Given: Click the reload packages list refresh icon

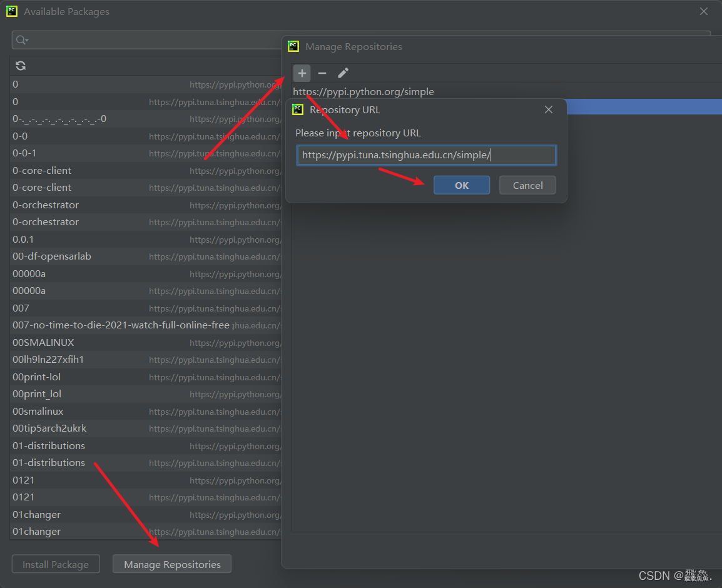Looking at the screenshot, I should click(21, 66).
